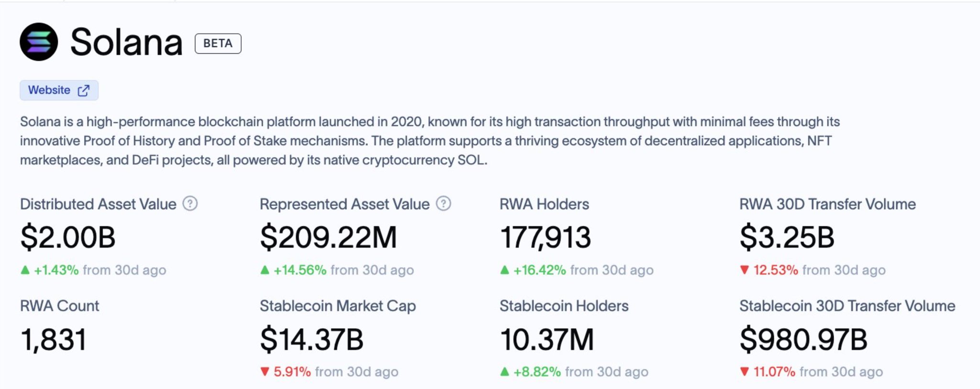Click the RWA Holders label

(x=544, y=204)
